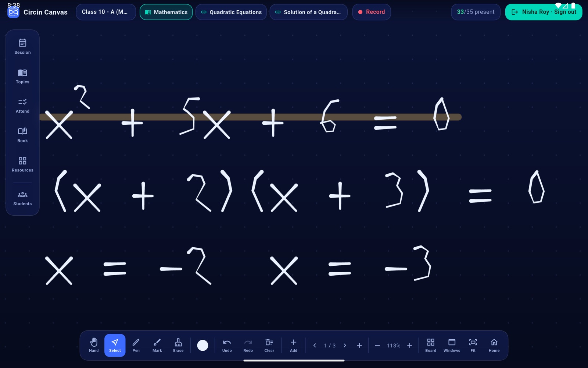588x368 pixels.
Task: Add a new page after the page counter
Action: [359, 346]
